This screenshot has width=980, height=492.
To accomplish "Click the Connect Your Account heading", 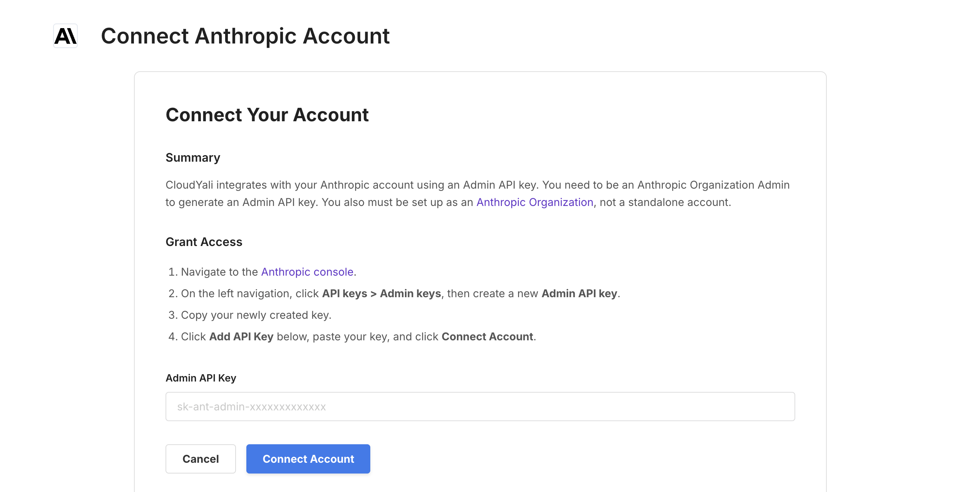I will click(x=267, y=115).
